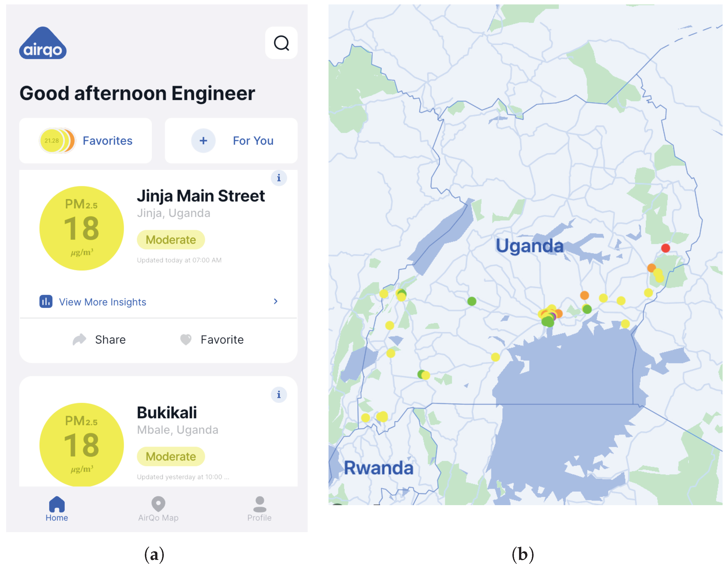Open info icon on Bukikali card
This screenshot has height=568, width=728.
point(279,395)
